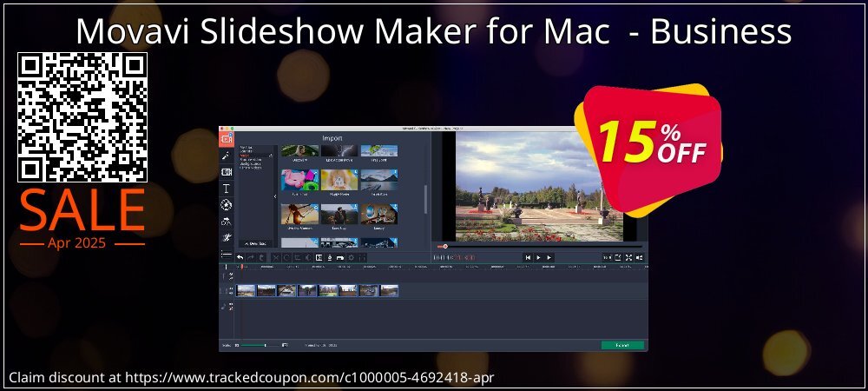Click the Split scissors icon in toolbar
The image size is (868, 391).
tap(276, 257)
